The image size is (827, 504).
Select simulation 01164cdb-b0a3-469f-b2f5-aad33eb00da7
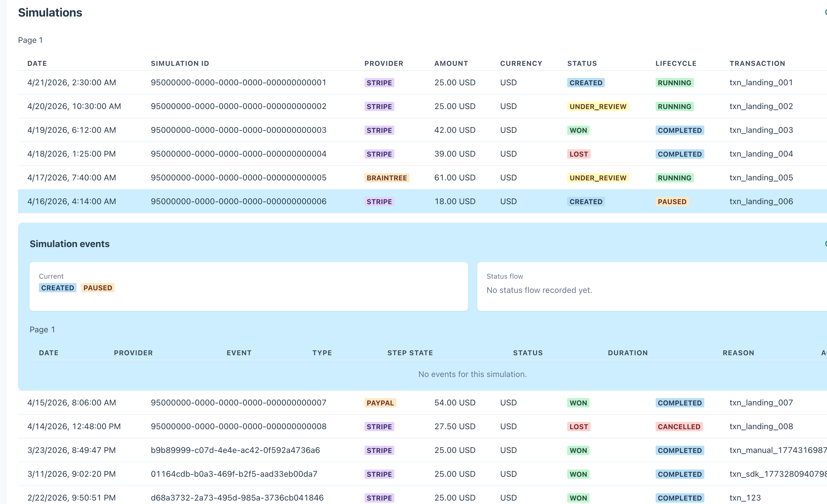point(234,474)
